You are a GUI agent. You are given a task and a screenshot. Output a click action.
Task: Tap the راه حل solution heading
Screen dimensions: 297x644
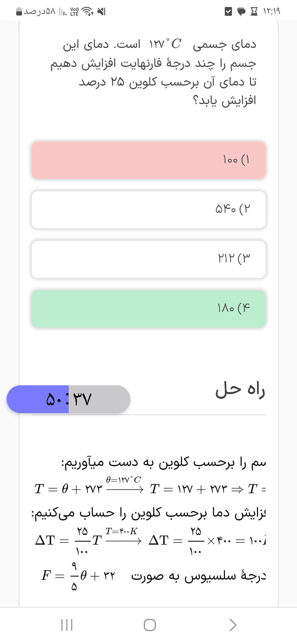coord(240,390)
